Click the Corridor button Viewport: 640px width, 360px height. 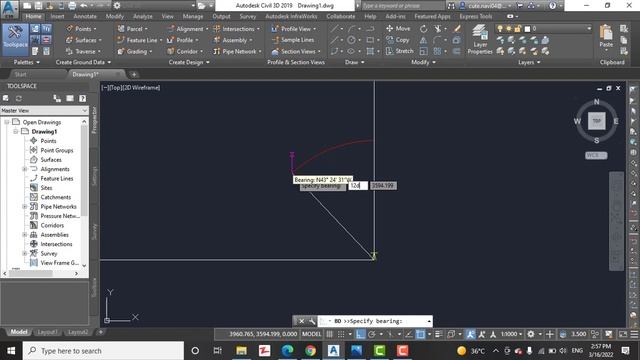click(x=184, y=51)
